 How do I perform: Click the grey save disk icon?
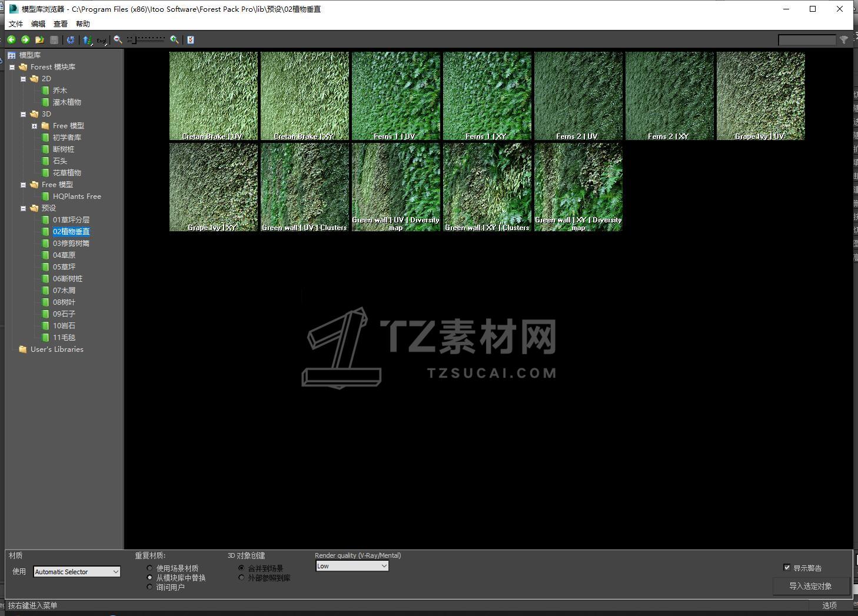[54, 39]
